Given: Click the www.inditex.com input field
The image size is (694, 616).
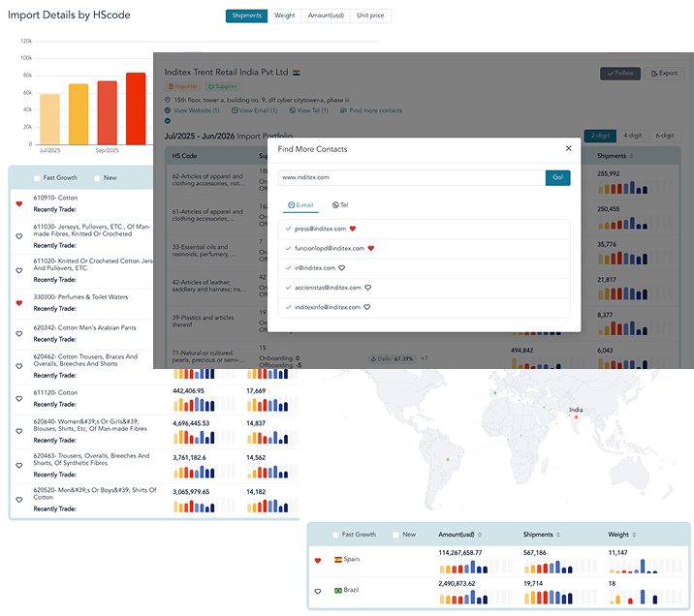Looking at the screenshot, I should pyautogui.click(x=412, y=178).
